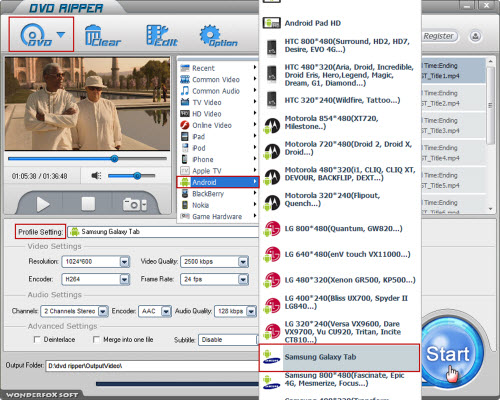Open the Recent profiles submenu
500x400 pixels.
pos(218,68)
